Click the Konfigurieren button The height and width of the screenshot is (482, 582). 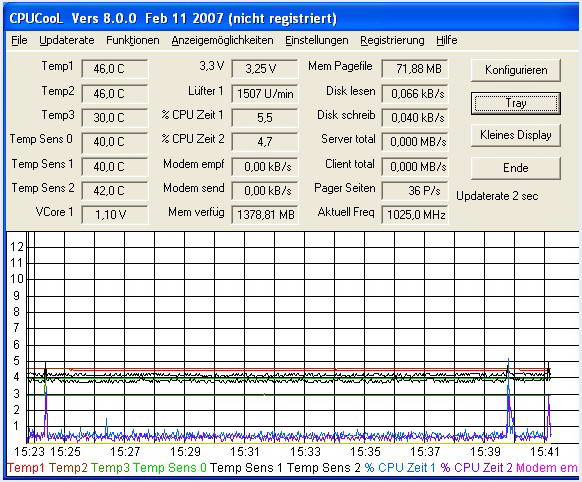[x=516, y=70]
